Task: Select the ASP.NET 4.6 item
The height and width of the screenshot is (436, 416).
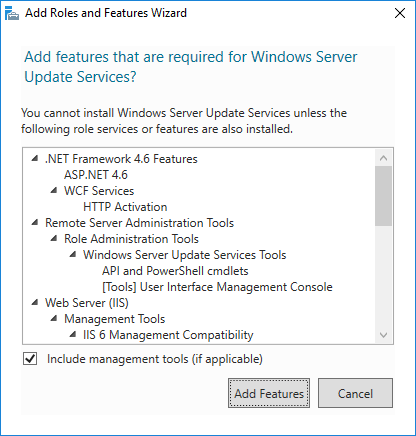Action: coord(96,175)
